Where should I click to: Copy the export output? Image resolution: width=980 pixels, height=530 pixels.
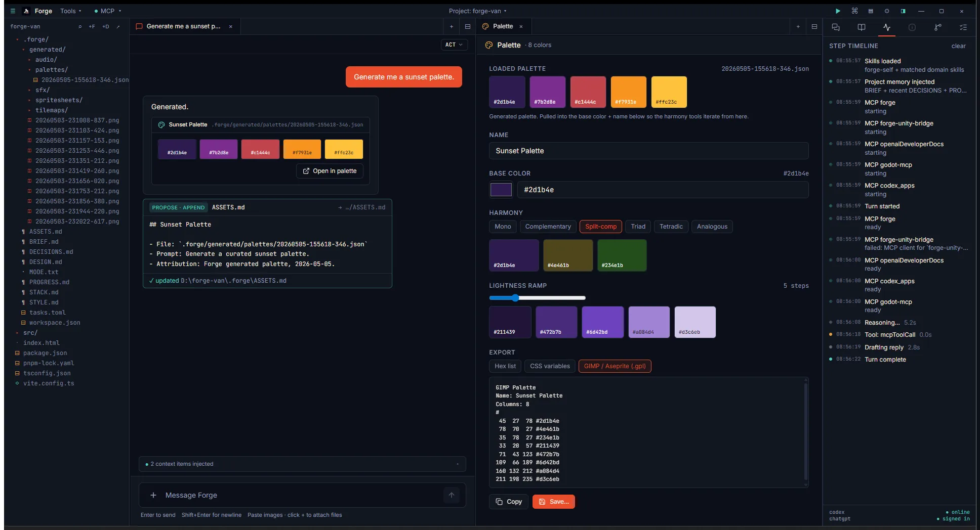click(x=509, y=502)
